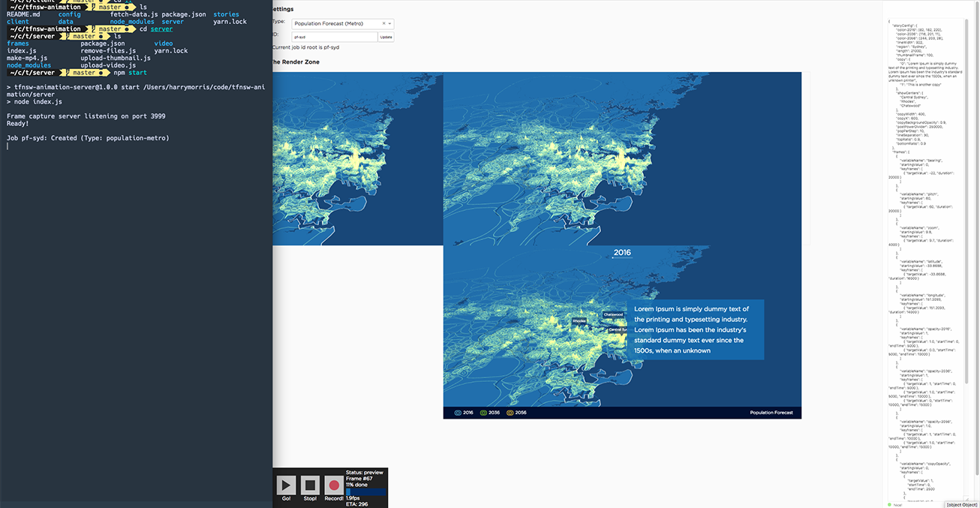The width and height of the screenshot is (980, 508).
Task: Click the Chatswood map label
Action: (612, 314)
